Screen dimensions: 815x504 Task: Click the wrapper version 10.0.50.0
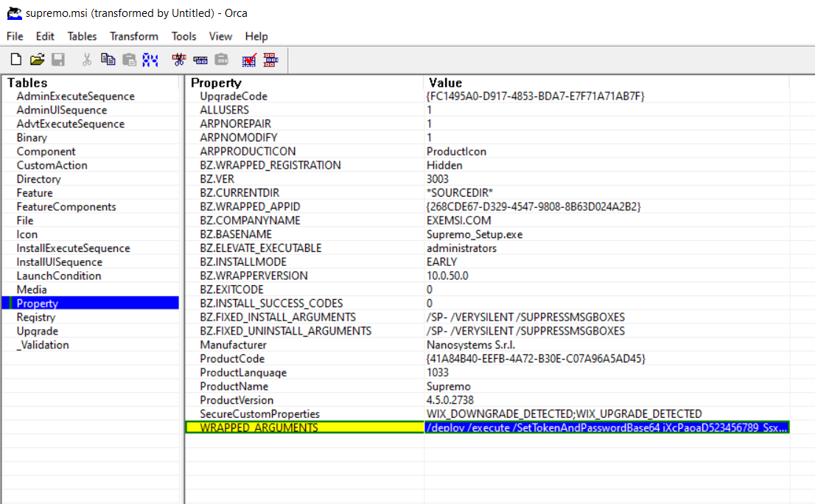tap(447, 276)
